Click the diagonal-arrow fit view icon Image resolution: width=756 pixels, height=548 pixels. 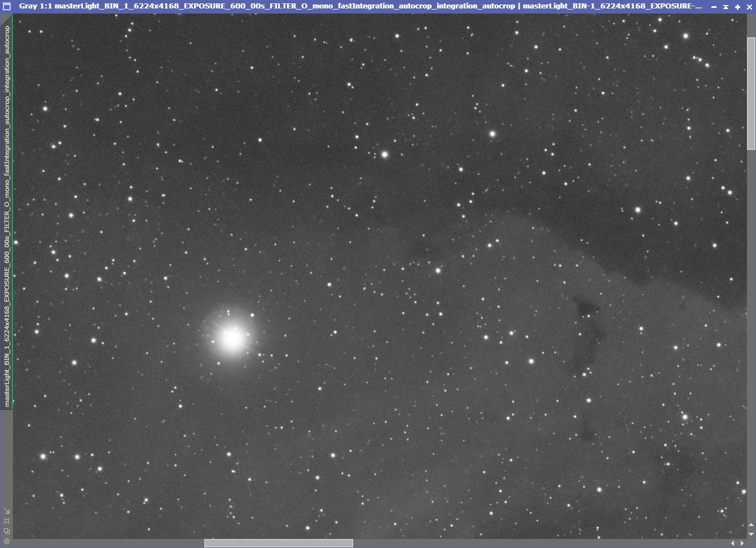(x=7, y=511)
